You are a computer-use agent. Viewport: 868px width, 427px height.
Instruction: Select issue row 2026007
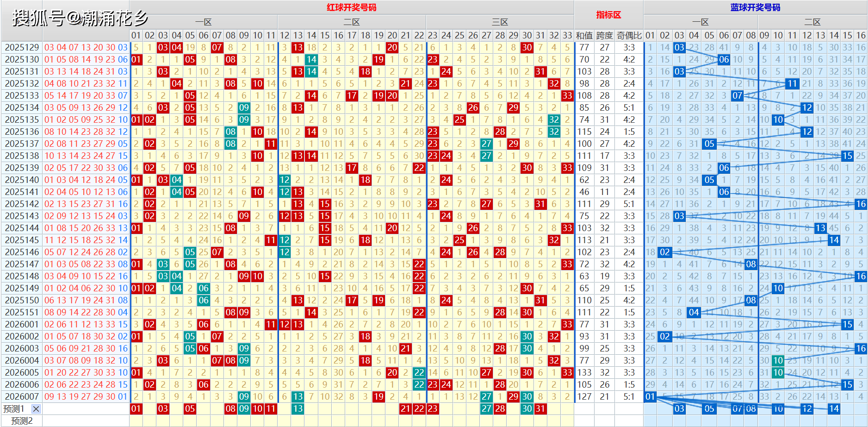[x=22, y=396]
